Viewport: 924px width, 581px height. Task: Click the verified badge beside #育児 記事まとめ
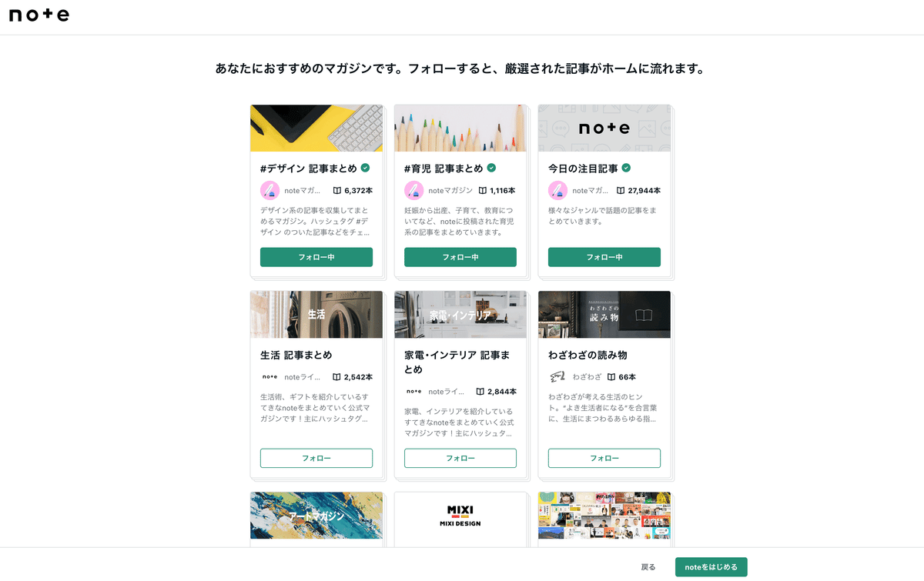click(x=491, y=168)
